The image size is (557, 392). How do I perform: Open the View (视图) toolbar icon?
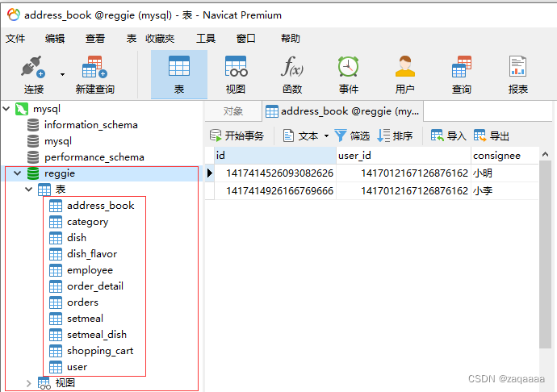[236, 67]
